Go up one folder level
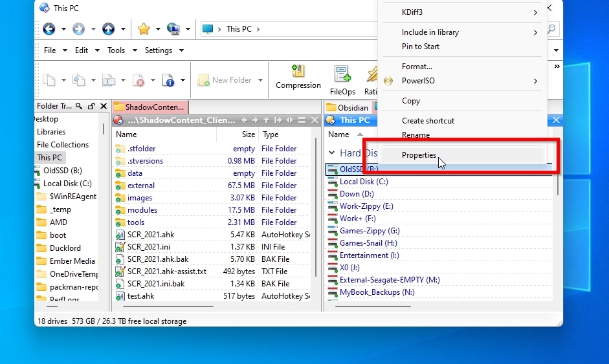 108,28
